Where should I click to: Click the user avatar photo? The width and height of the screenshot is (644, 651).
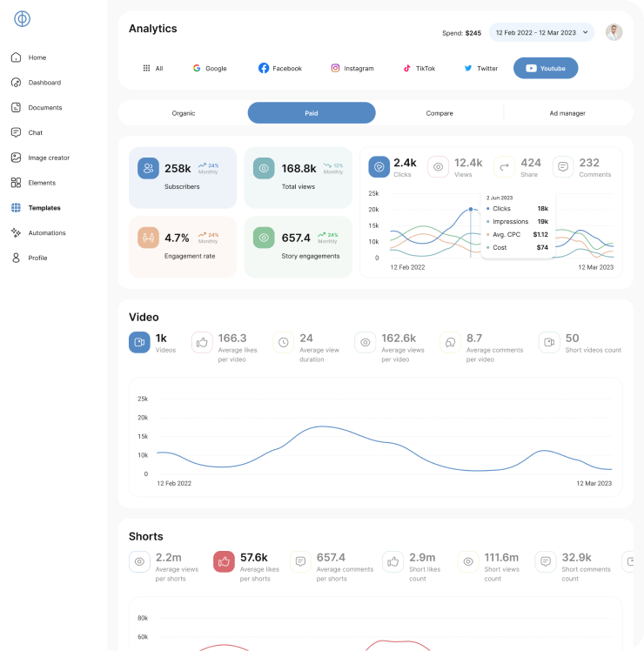pyautogui.click(x=614, y=32)
